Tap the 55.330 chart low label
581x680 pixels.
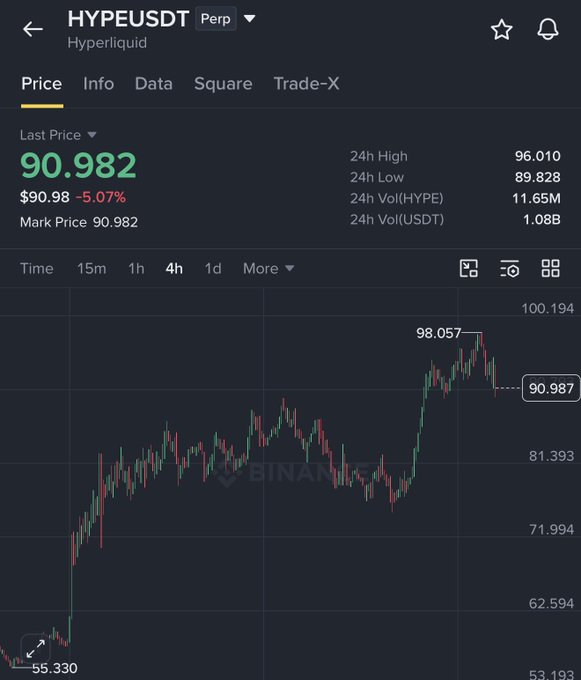(55, 668)
